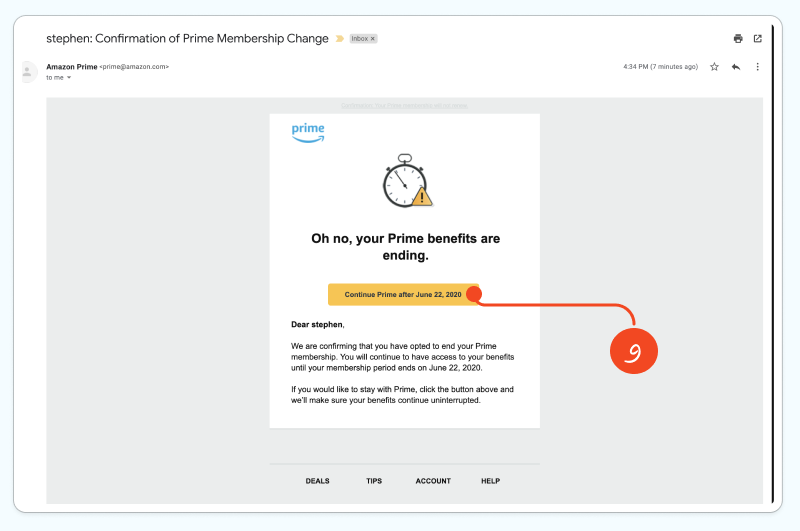This screenshot has height=531, width=800.
Task: Print this email with the printer icon
Action: click(738, 39)
